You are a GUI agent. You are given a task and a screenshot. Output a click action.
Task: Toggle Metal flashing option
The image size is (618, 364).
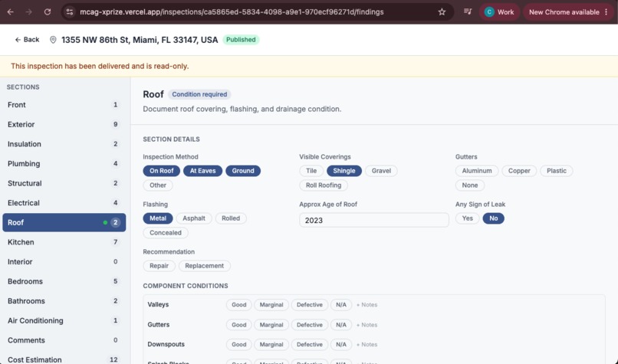point(158,218)
